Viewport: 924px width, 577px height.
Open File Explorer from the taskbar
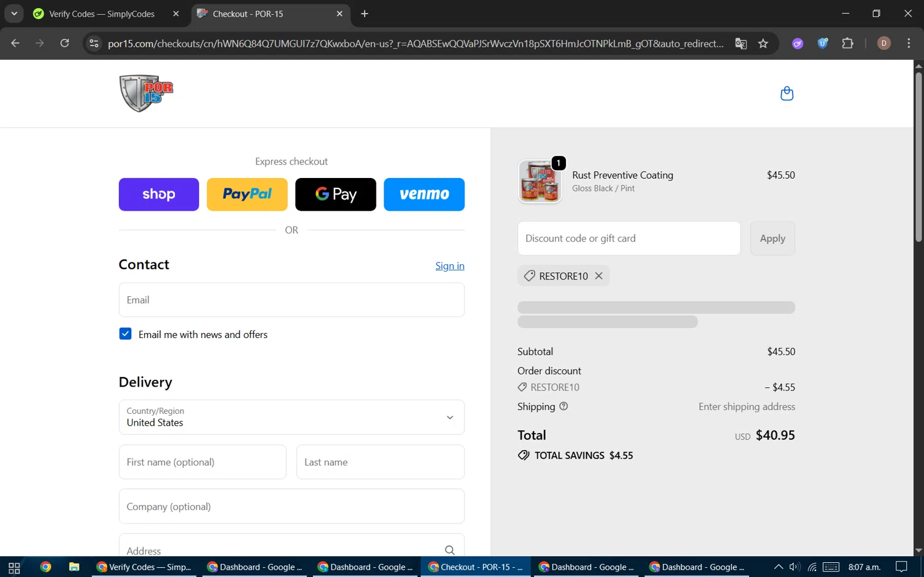pos(74,567)
